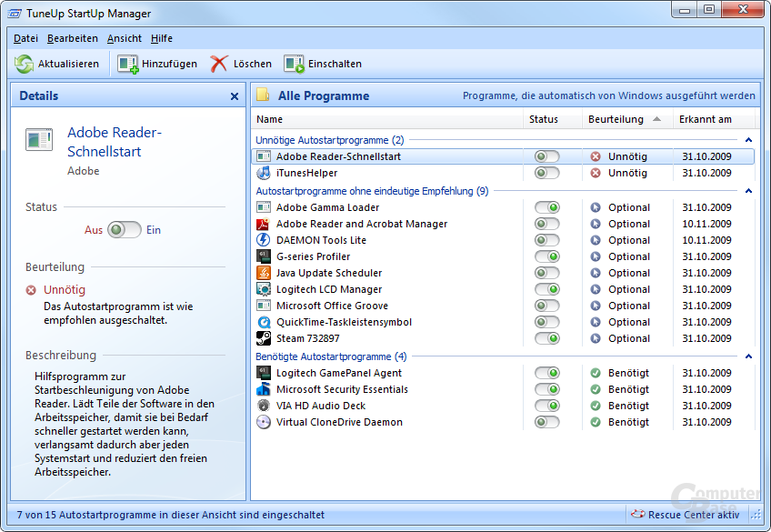Click the Steam 732897 icon
Screen dimensions: 771x532
[x=264, y=338]
